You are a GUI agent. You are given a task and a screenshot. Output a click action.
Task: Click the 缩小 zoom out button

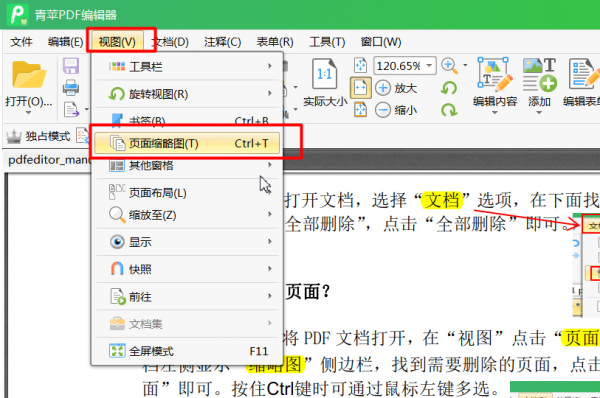pyautogui.click(x=396, y=110)
